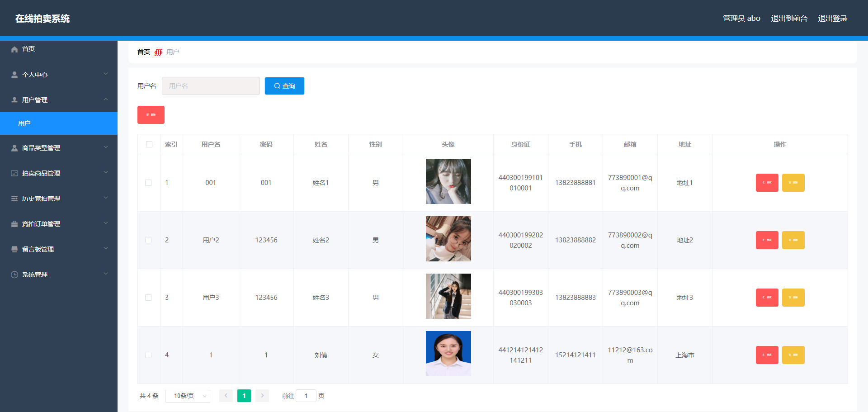The image size is (868, 412).
Task: Open the 10条/页 page size dropdown
Action: [188, 396]
